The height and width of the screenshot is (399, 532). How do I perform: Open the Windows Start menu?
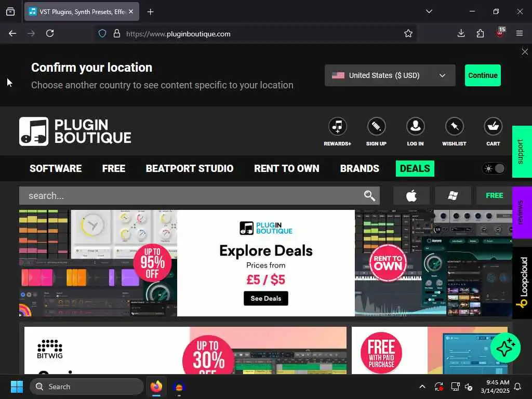click(17, 387)
